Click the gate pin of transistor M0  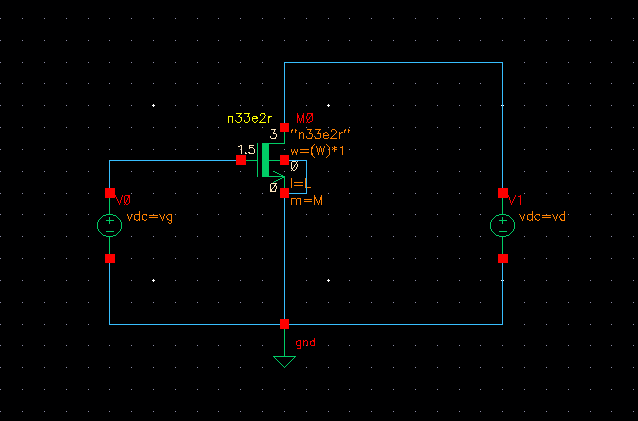(x=241, y=160)
